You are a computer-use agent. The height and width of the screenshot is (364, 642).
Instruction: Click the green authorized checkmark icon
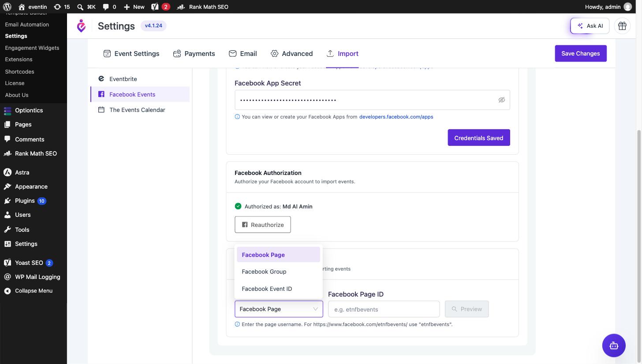(238, 206)
